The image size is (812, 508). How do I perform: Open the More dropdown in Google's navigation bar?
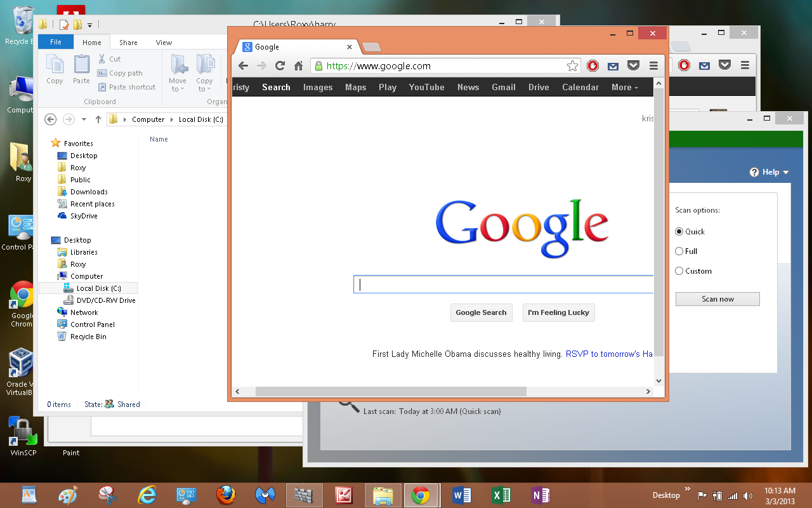coord(624,87)
